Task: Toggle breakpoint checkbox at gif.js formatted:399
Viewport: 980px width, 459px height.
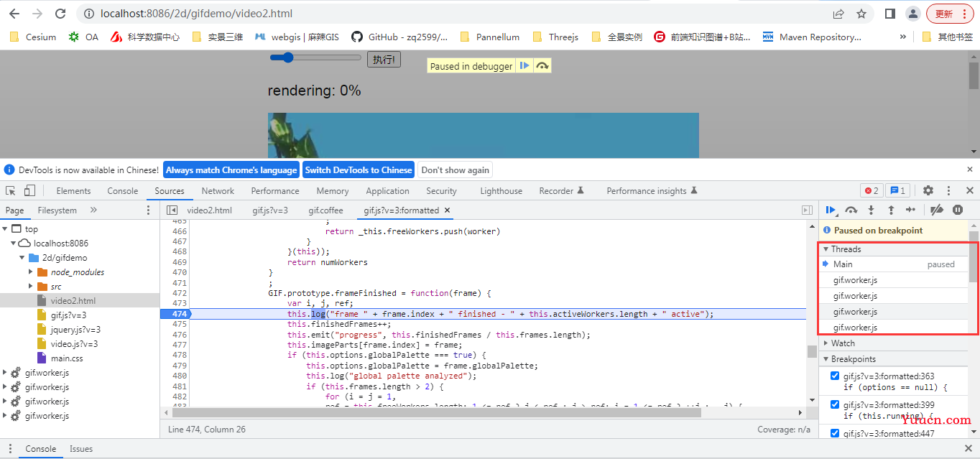Action: pos(834,404)
